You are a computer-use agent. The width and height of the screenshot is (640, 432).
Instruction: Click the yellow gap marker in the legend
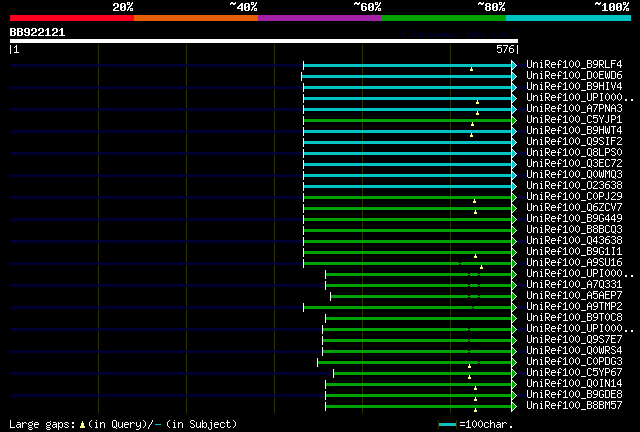(82, 425)
